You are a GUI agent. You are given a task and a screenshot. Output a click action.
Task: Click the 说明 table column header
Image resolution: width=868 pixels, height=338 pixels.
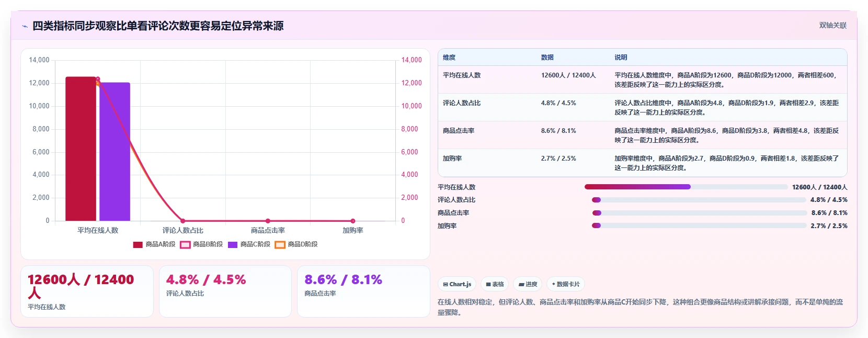point(621,58)
